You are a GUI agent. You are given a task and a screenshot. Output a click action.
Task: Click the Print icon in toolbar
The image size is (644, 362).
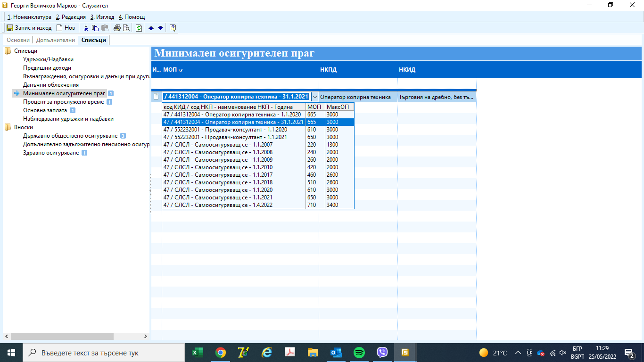coord(117,28)
